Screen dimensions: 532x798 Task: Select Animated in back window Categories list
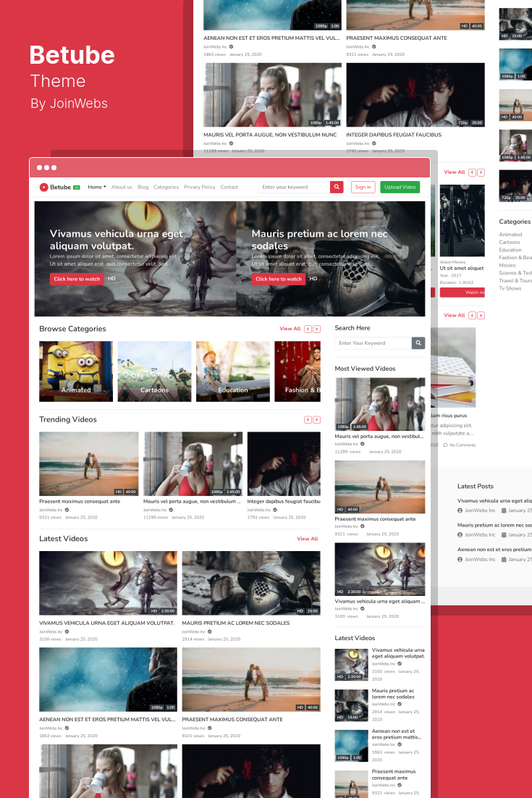[x=510, y=235]
